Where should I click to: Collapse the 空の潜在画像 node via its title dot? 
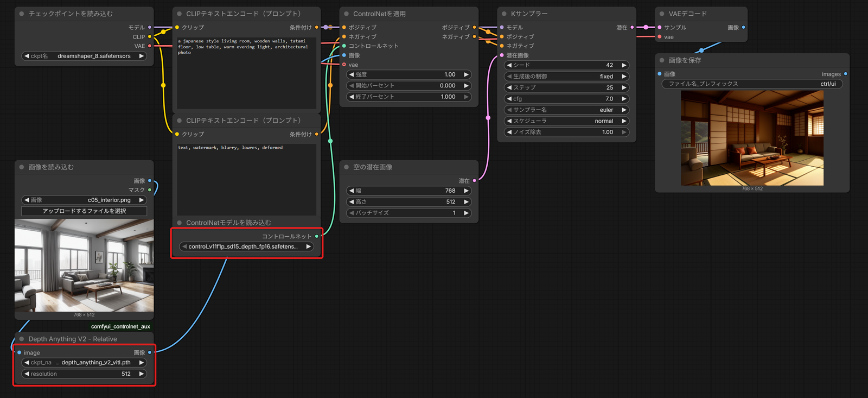[346, 167]
